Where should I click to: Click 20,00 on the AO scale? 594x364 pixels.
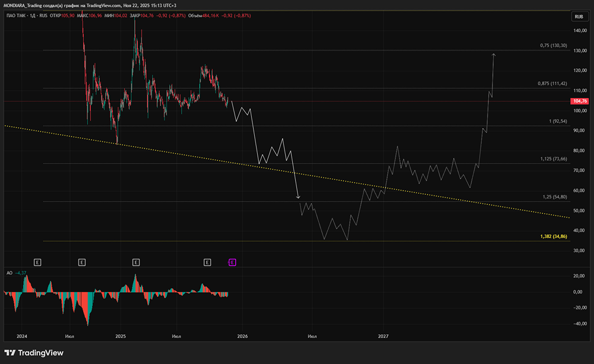click(578, 276)
